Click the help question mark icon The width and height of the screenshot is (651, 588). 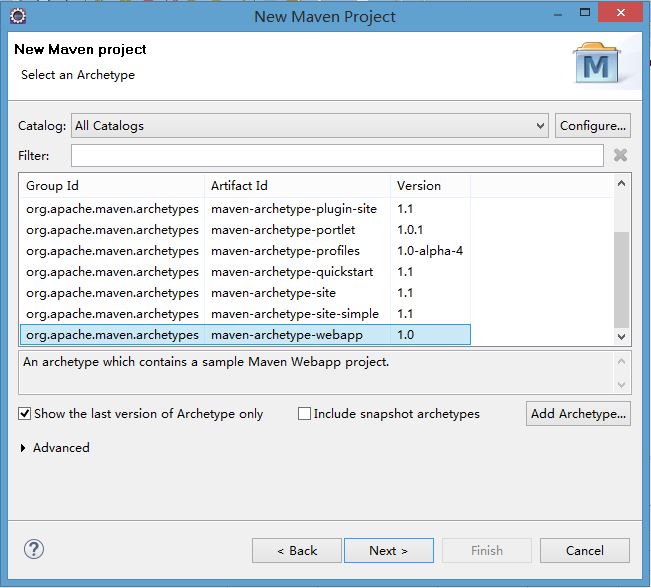click(x=34, y=549)
